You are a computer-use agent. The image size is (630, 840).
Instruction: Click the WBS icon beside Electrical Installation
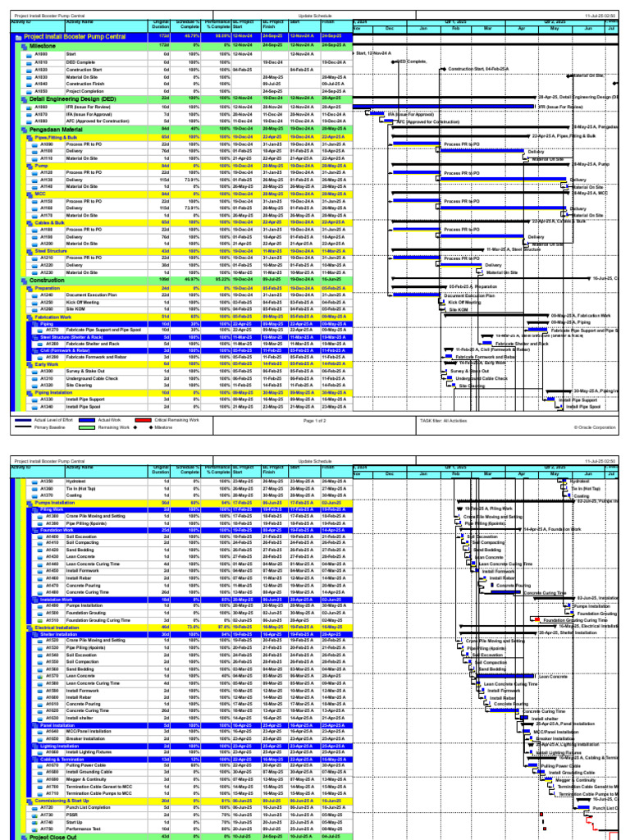coord(30,628)
